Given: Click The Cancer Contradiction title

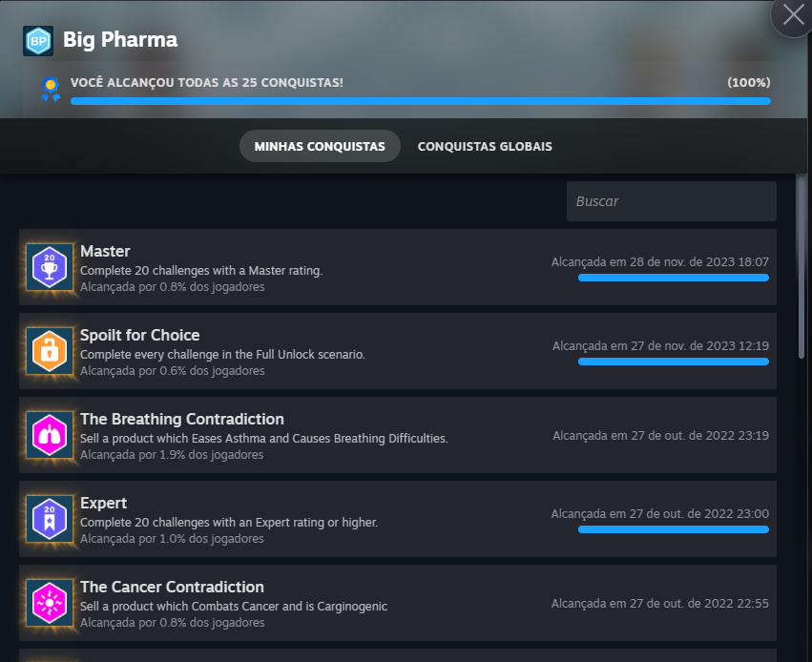Looking at the screenshot, I should click(x=172, y=588).
